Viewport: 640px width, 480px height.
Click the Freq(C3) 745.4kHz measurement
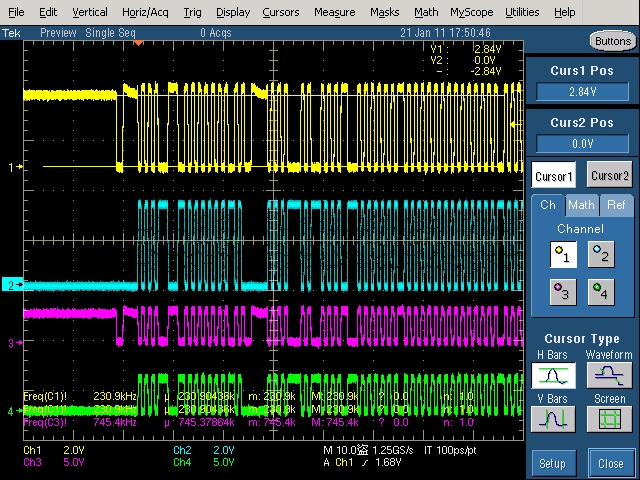(x=80, y=422)
